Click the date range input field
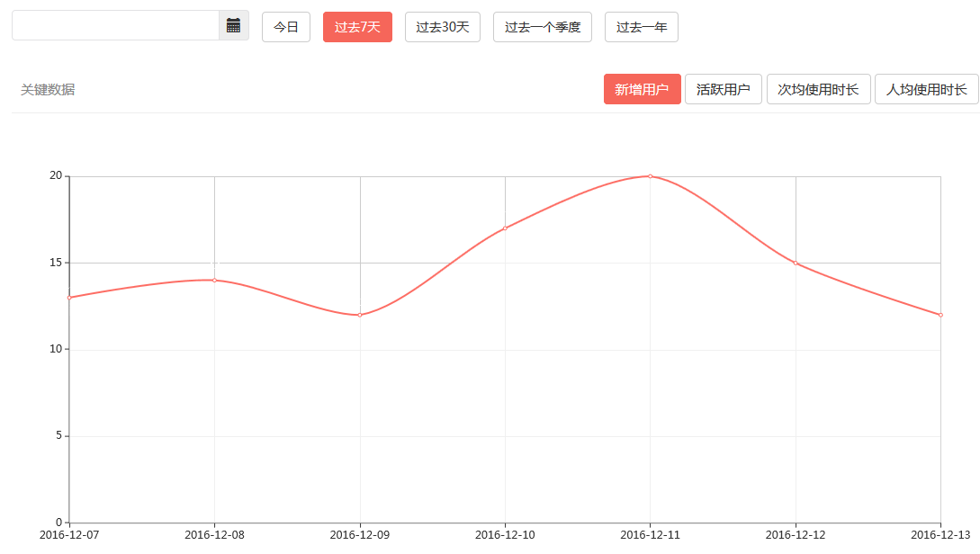The image size is (980, 554). click(115, 26)
